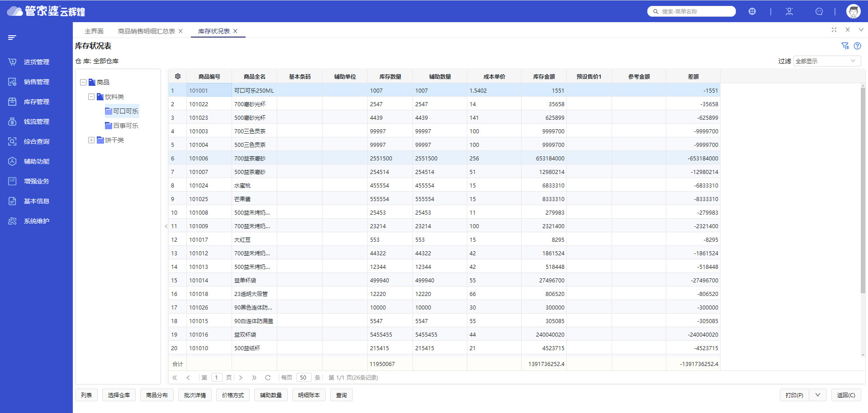Go to the last page of results
The image size is (868, 413).
pyautogui.click(x=254, y=378)
